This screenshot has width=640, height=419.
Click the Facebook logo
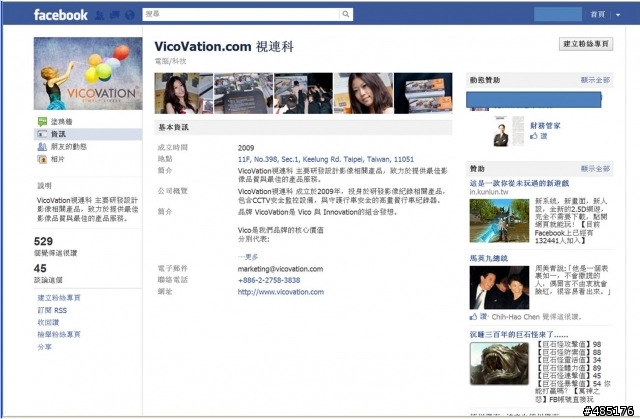60,15
